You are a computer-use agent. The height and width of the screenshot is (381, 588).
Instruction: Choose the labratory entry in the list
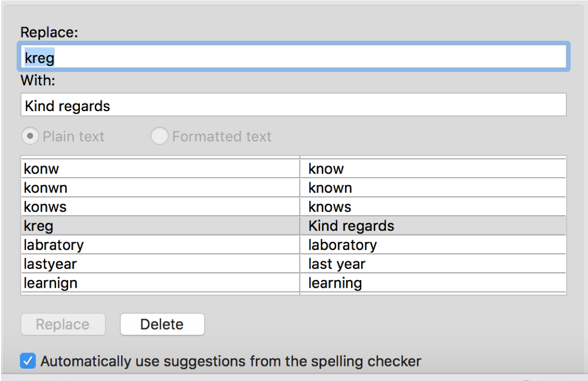pyautogui.click(x=54, y=245)
